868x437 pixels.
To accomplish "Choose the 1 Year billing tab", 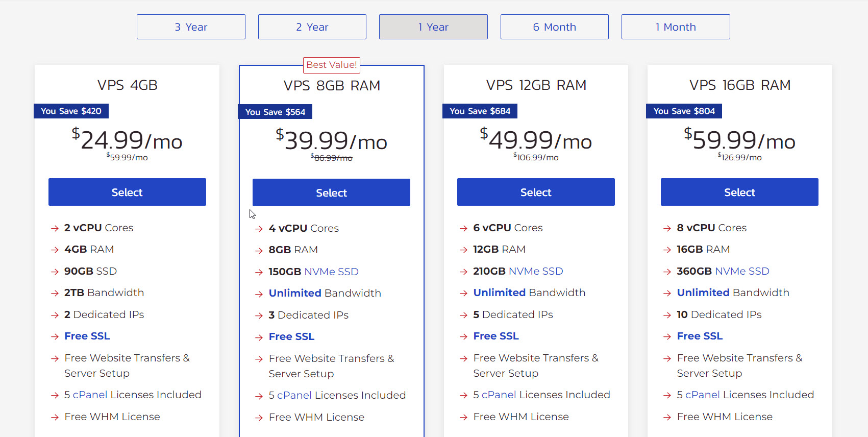I will point(433,27).
